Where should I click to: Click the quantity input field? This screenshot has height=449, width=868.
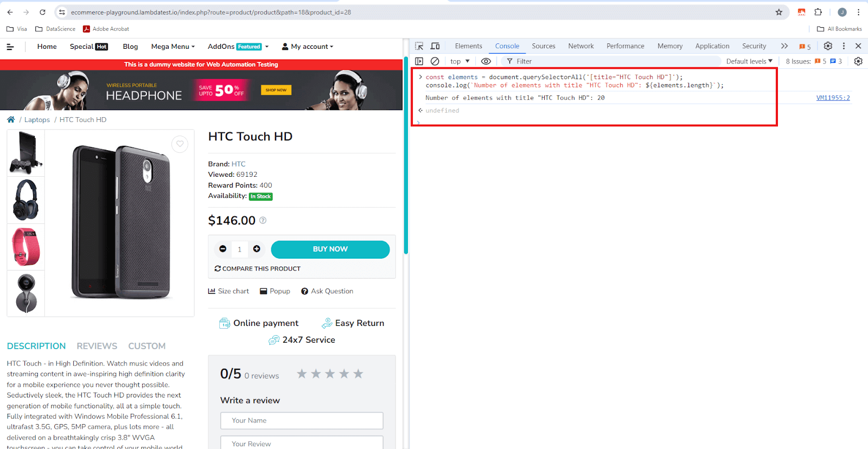239,249
